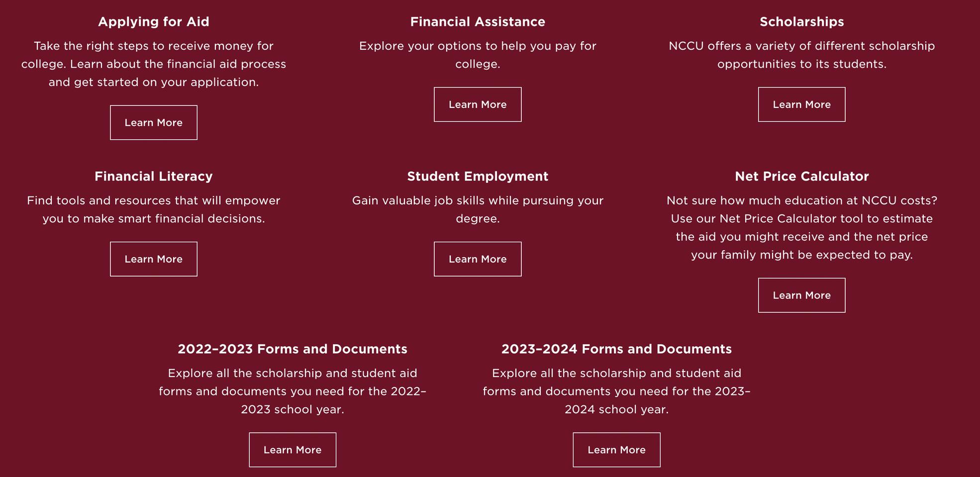Image resolution: width=980 pixels, height=477 pixels.
Task: Click the 2022–2023 Forms and Documents heading
Action: (293, 349)
